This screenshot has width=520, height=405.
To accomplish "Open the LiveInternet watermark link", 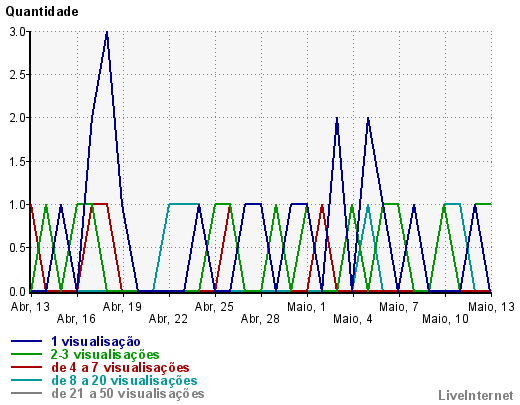I will (x=476, y=395).
